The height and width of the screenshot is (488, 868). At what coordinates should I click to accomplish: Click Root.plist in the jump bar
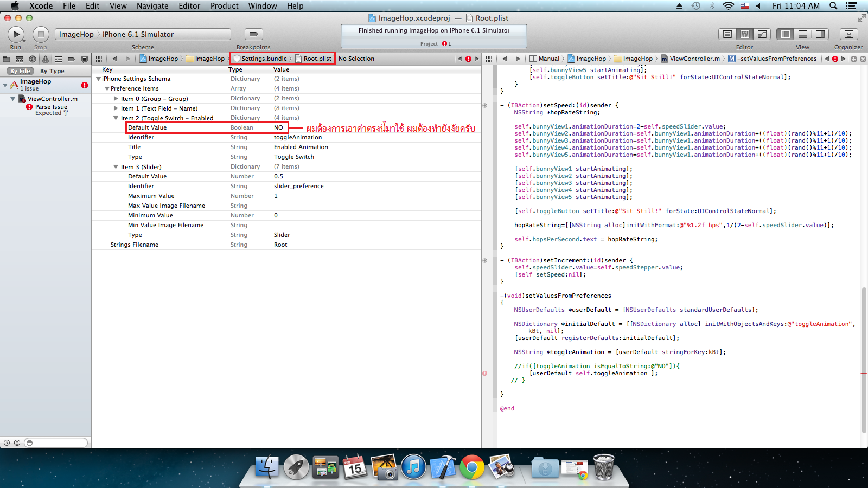click(x=313, y=59)
